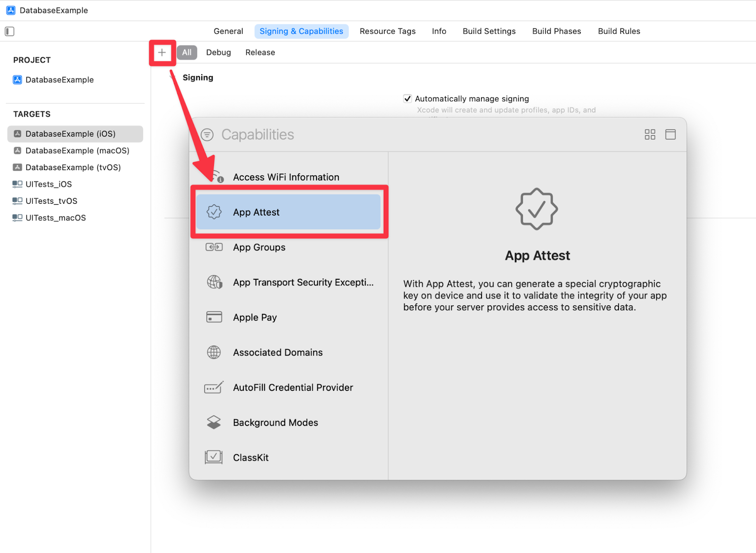Pick the ClassKit capability

250,458
